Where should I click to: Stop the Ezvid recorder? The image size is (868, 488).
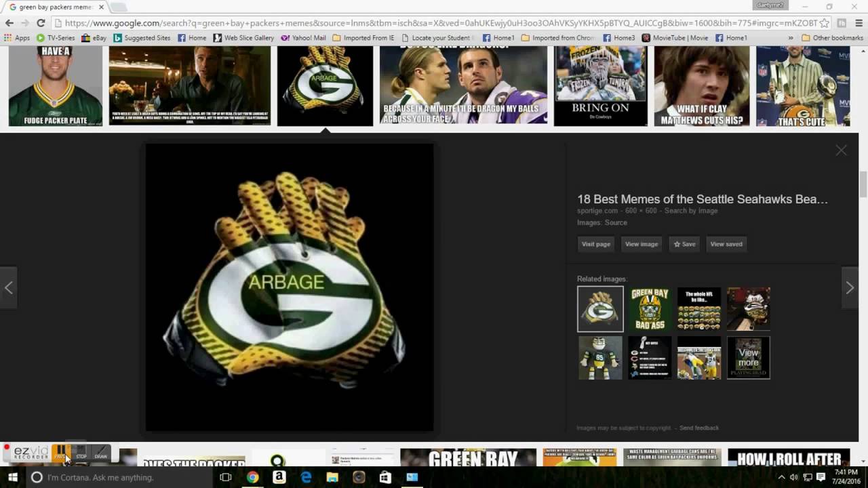coord(81,453)
